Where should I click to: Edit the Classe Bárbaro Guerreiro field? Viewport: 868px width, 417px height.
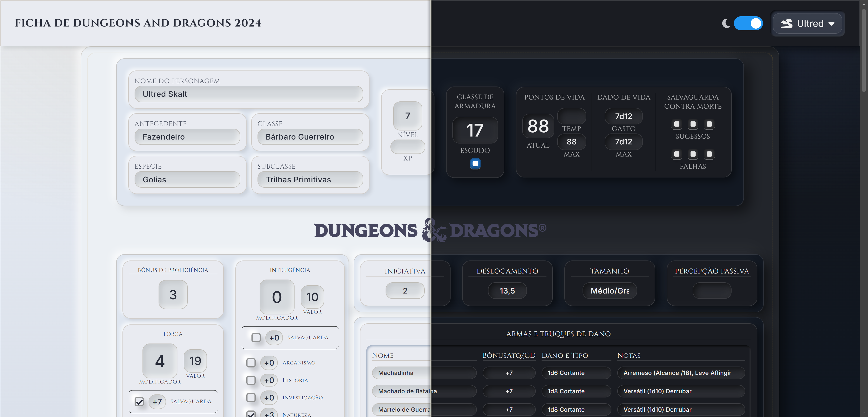click(310, 137)
